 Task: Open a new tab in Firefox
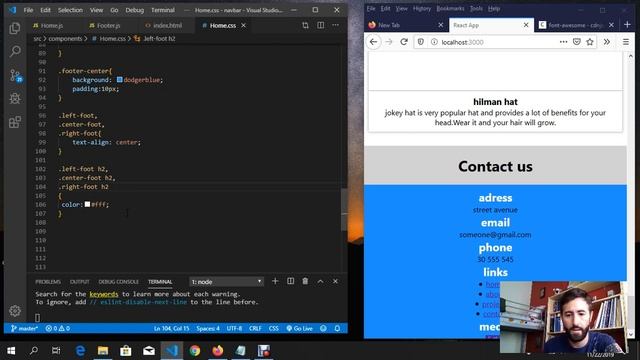[x=627, y=25]
